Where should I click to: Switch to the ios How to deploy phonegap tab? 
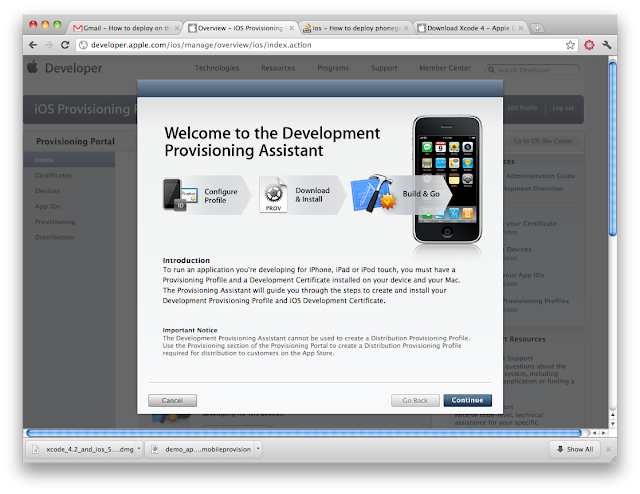point(355,28)
